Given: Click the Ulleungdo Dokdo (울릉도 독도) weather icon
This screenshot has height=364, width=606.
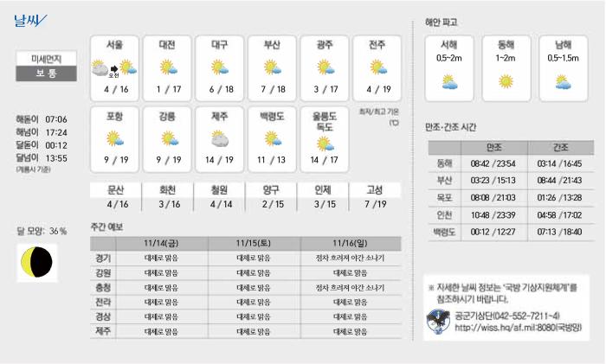Looking at the screenshot, I should [325, 141].
